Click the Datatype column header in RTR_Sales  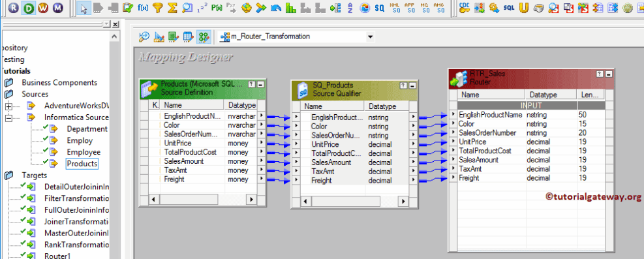pos(551,95)
